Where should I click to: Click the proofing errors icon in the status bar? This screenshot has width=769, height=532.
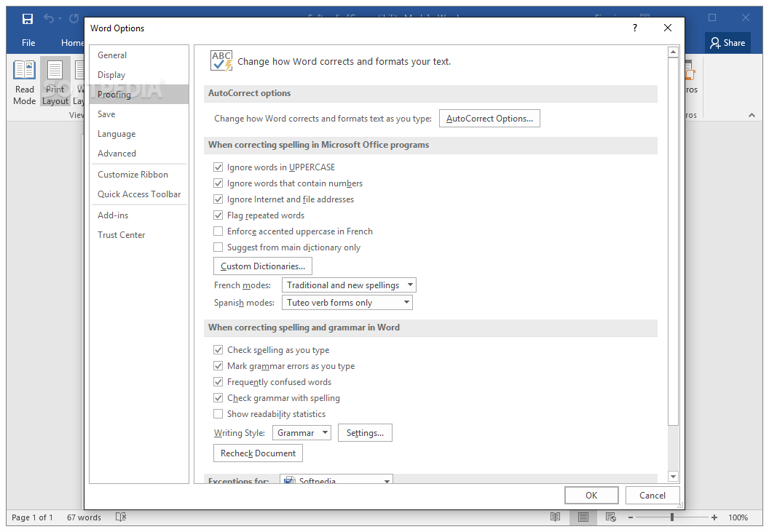[121, 517]
